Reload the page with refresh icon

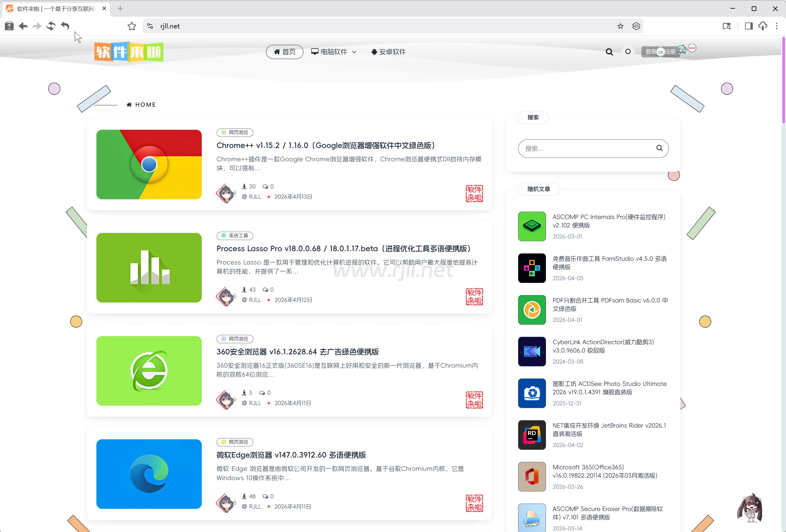pyautogui.click(x=51, y=26)
